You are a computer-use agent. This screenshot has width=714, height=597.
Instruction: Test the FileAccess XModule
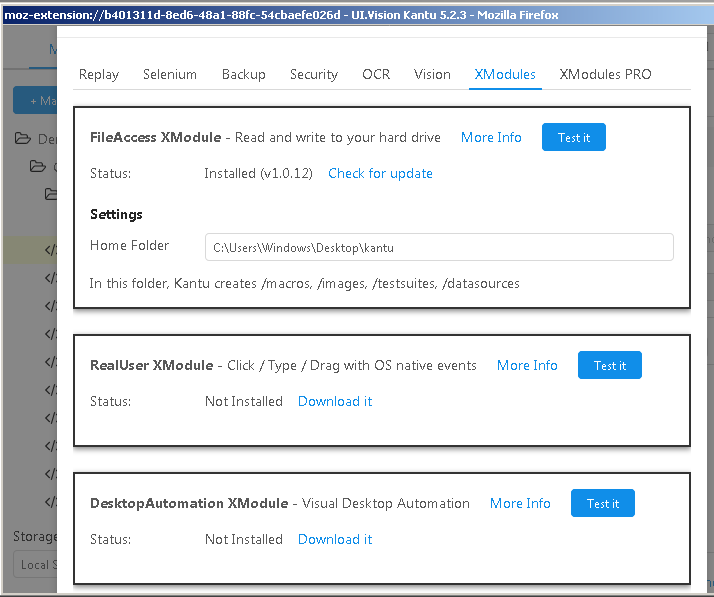(574, 137)
